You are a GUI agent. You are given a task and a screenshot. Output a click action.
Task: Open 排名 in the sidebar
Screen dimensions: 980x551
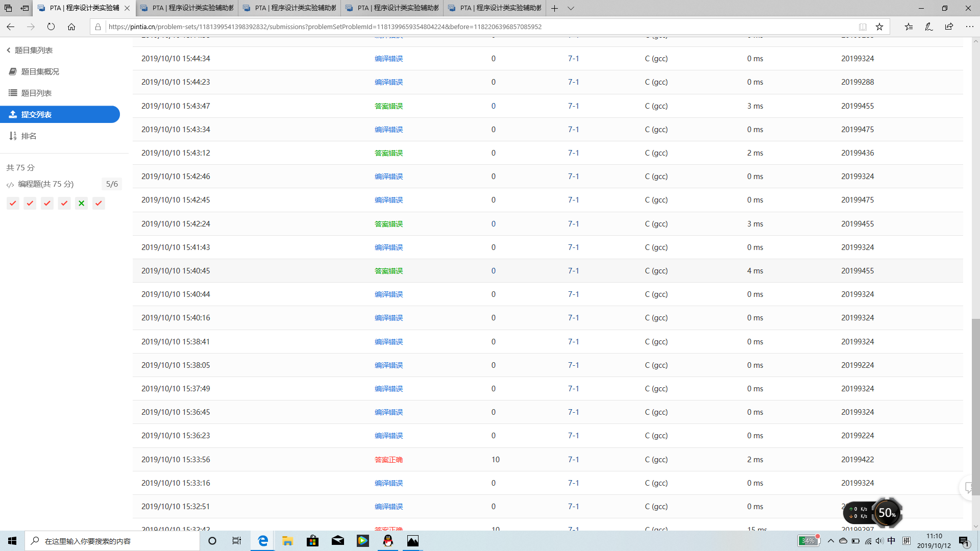point(29,136)
